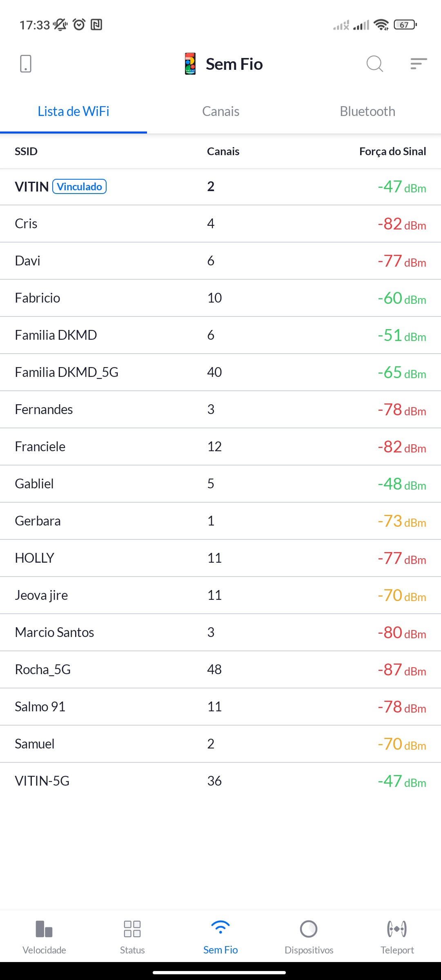The image size is (441, 980).
Task: Tap the phone device icon
Action: coord(26,64)
